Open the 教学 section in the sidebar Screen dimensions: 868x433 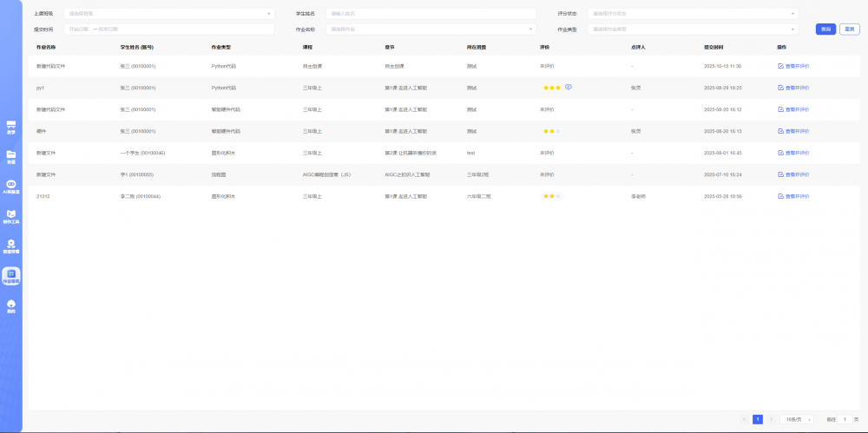(11, 127)
